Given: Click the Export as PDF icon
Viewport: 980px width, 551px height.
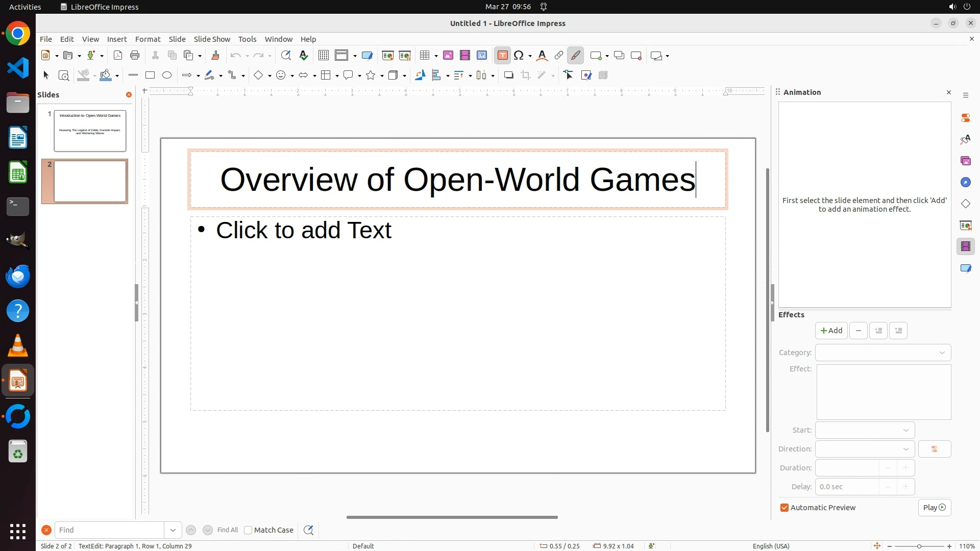Looking at the screenshot, I should [x=118, y=56].
